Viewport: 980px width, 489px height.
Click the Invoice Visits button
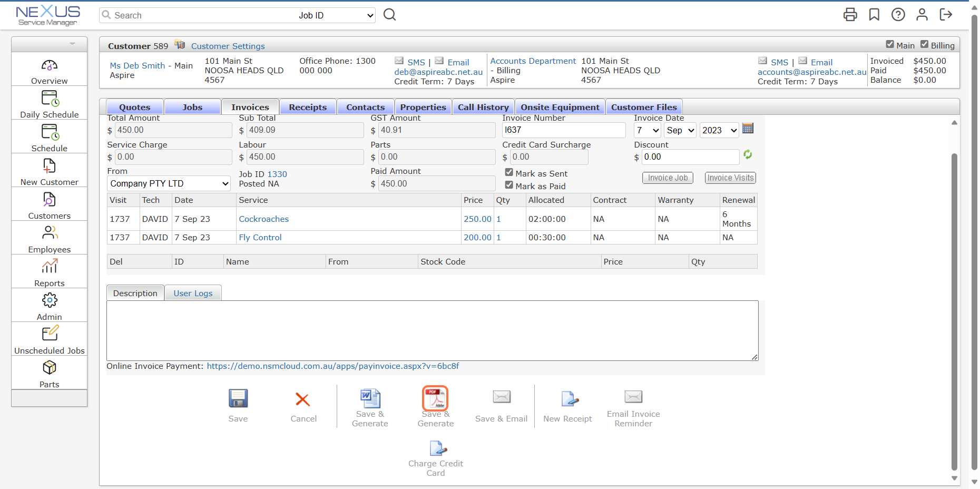click(x=730, y=178)
